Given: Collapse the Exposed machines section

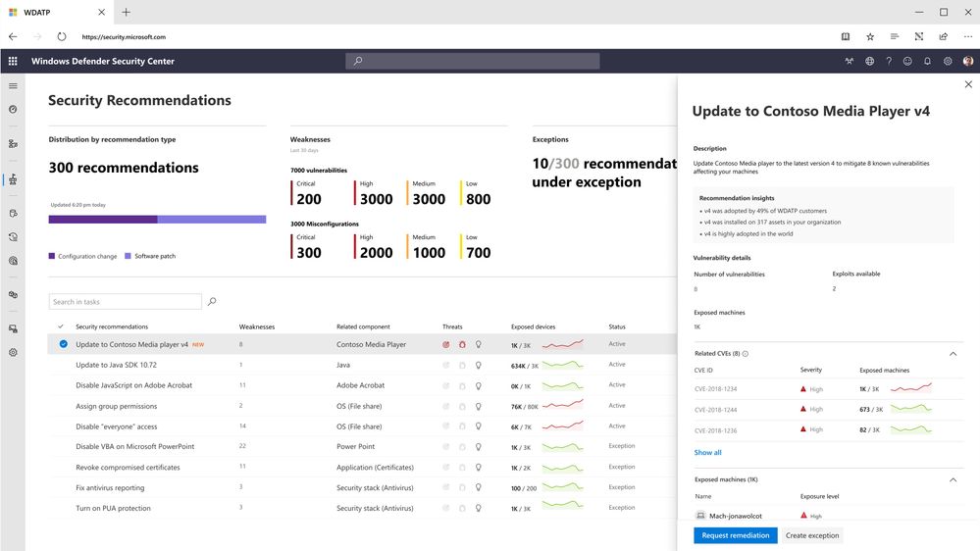Looking at the screenshot, I should click(954, 479).
